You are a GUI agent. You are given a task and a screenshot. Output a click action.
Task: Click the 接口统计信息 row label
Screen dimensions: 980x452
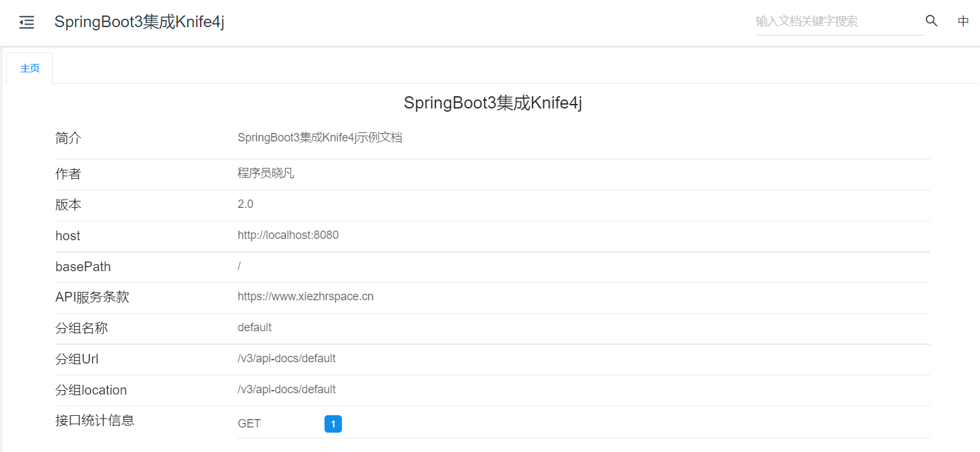pos(95,420)
